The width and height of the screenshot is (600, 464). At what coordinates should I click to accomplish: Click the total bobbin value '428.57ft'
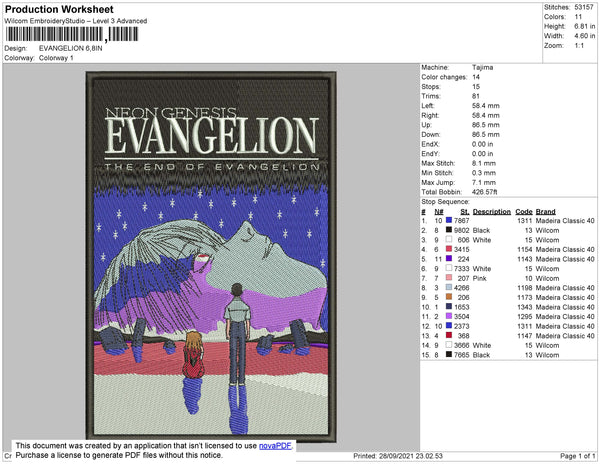[484, 192]
